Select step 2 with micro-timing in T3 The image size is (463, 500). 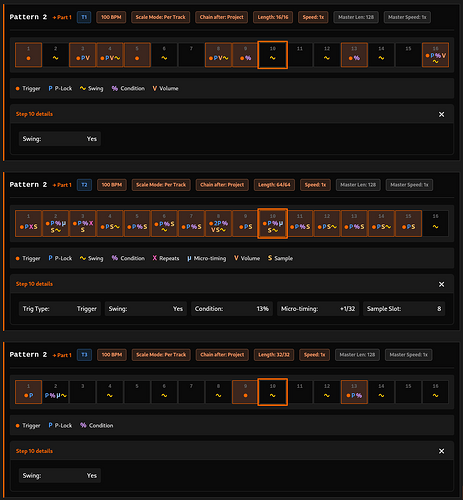56,392
